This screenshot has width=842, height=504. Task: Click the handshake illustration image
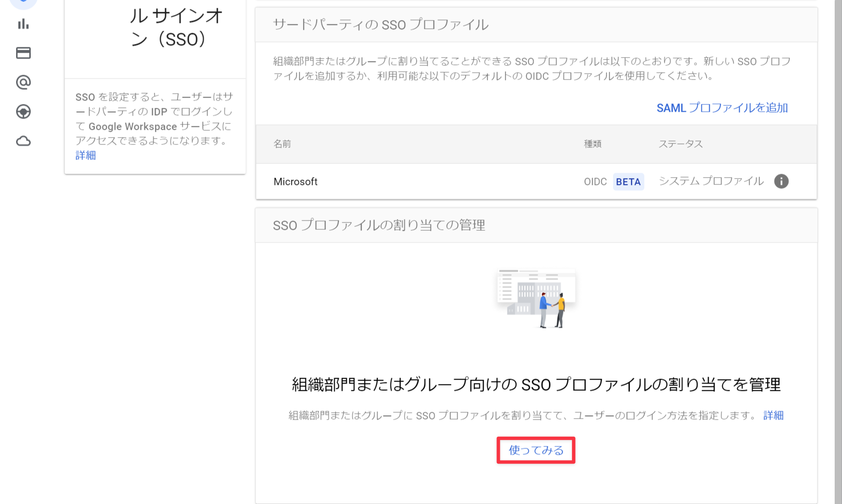coord(536,299)
